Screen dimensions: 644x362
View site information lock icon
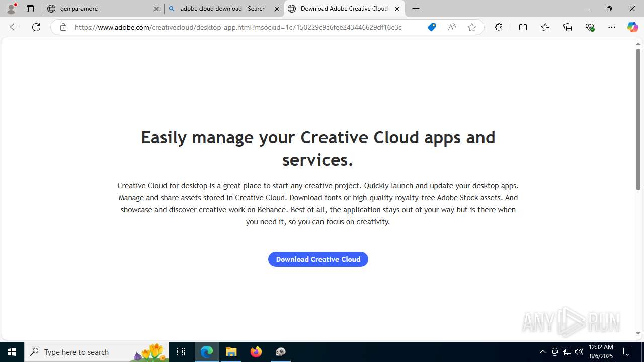pyautogui.click(x=63, y=27)
